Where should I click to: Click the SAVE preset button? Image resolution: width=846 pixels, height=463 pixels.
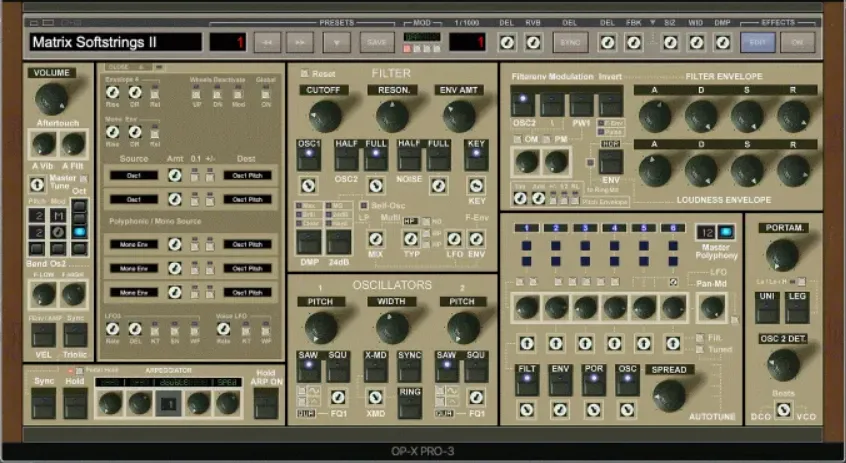[x=377, y=42]
